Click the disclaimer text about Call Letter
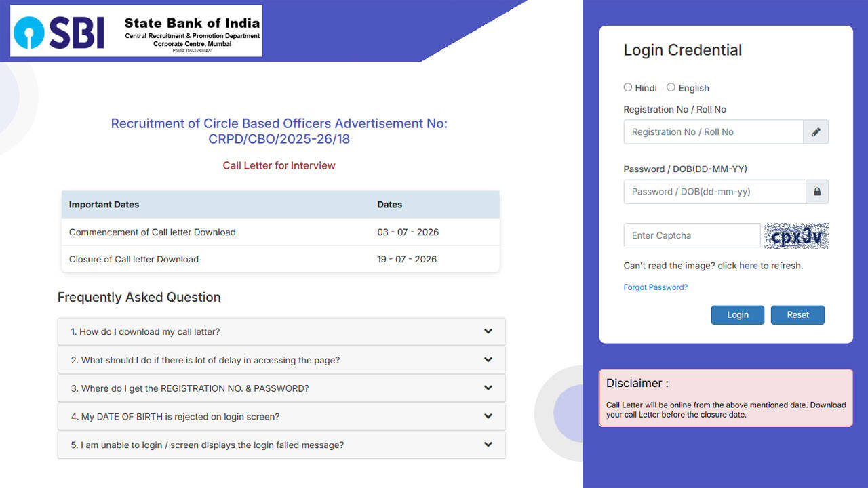Screen dimensions: 868x488 point(726,409)
